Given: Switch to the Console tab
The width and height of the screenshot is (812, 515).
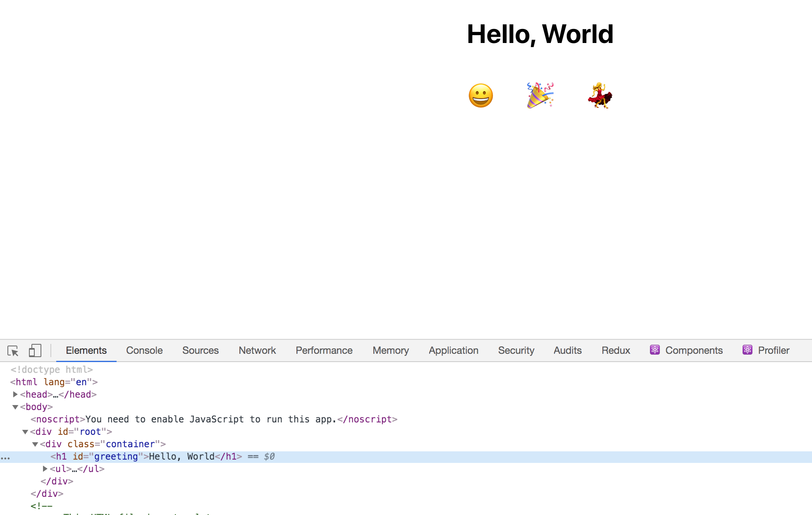Looking at the screenshot, I should click(x=144, y=350).
